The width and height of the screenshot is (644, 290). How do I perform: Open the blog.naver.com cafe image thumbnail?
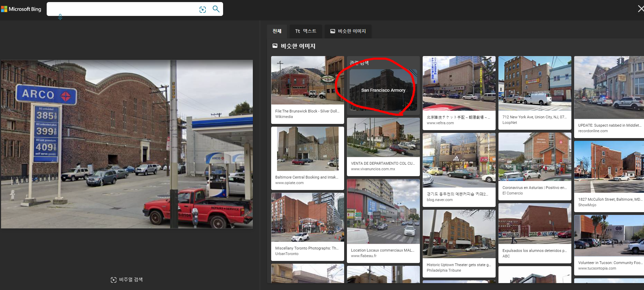pos(459,160)
